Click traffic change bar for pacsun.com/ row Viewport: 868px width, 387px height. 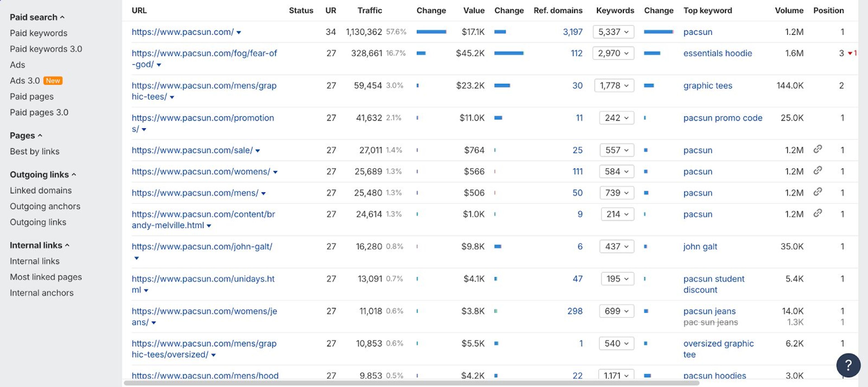[x=431, y=32]
